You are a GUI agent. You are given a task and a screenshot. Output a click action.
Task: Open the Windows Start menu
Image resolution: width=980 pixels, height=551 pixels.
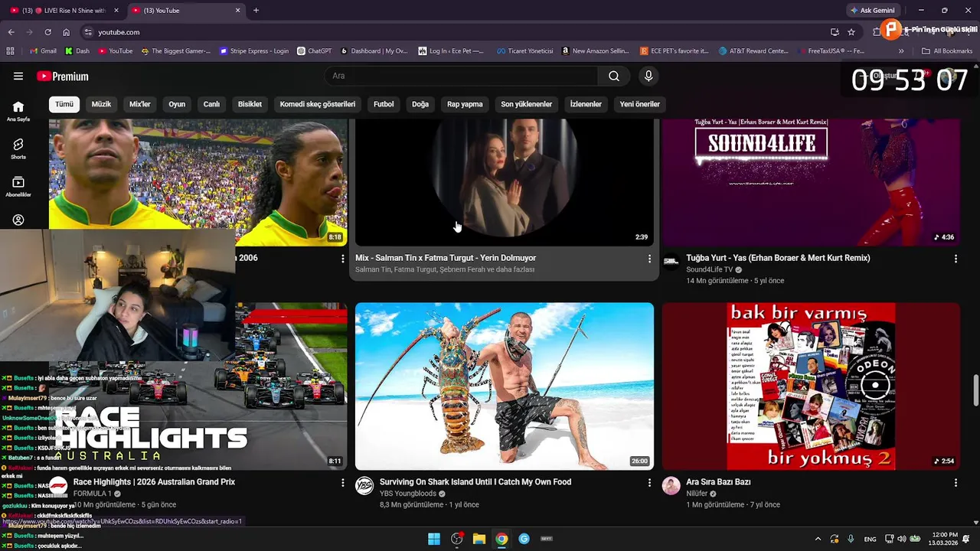pos(434,539)
